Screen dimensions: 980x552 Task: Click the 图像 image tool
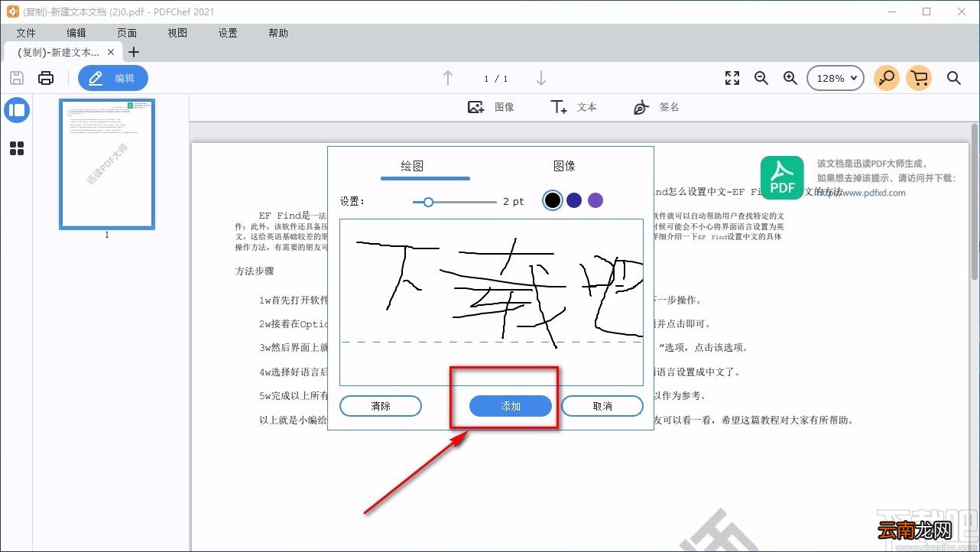point(491,107)
